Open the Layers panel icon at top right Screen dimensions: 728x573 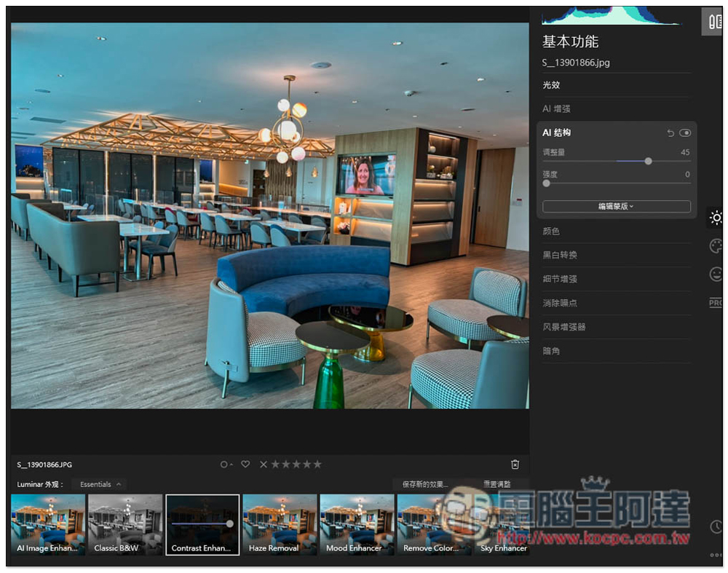coord(714,21)
